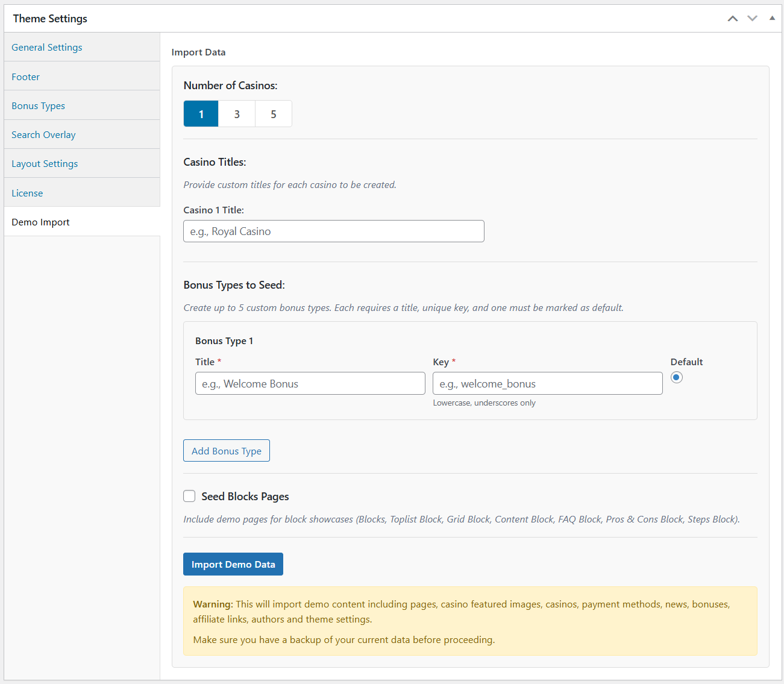This screenshot has height=684, width=784.
Task: Move the Theme Settings panel down
Action: click(x=752, y=18)
